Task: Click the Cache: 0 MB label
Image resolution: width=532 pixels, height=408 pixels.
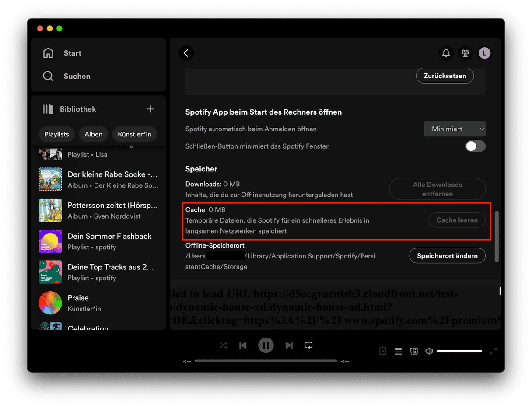Action: pyautogui.click(x=205, y=210)
